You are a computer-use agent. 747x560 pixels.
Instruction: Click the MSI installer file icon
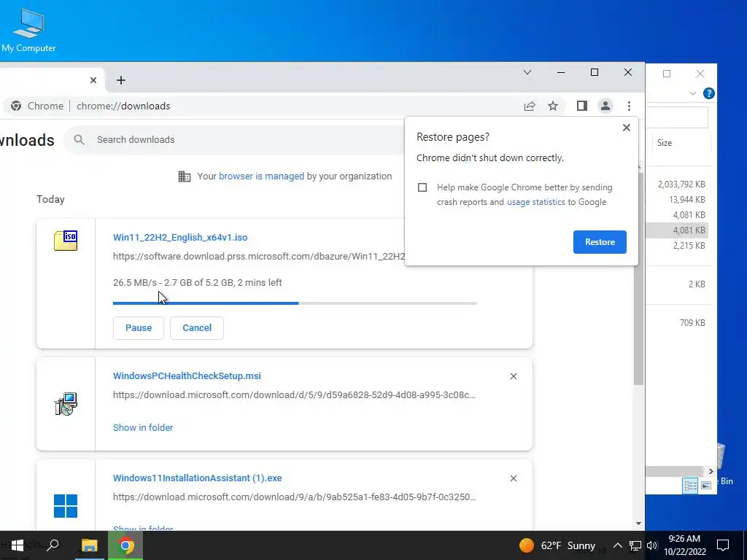click(x=66, y=404)
